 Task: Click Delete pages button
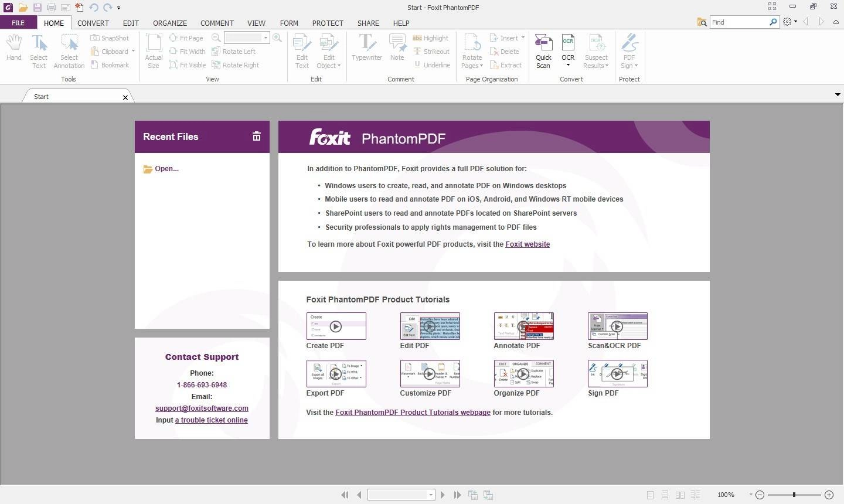pyautogui.click(x=504, y=52)
